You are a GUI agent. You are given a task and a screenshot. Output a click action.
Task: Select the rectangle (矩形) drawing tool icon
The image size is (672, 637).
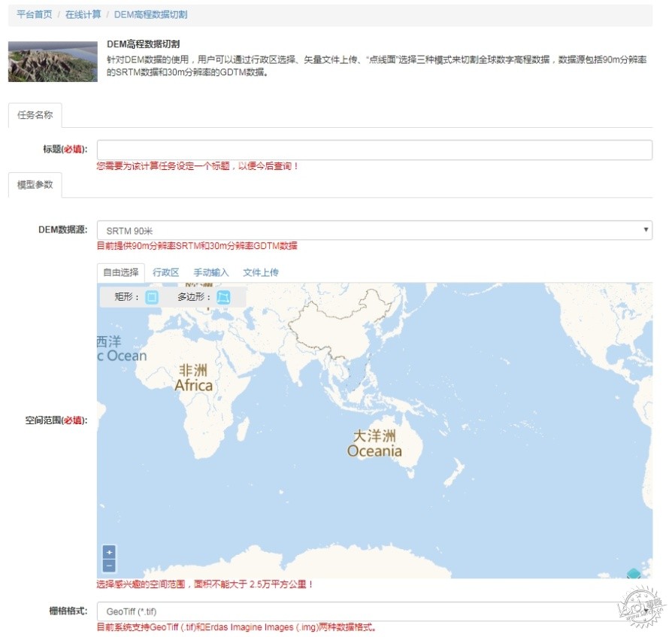(x=152, y=297)
